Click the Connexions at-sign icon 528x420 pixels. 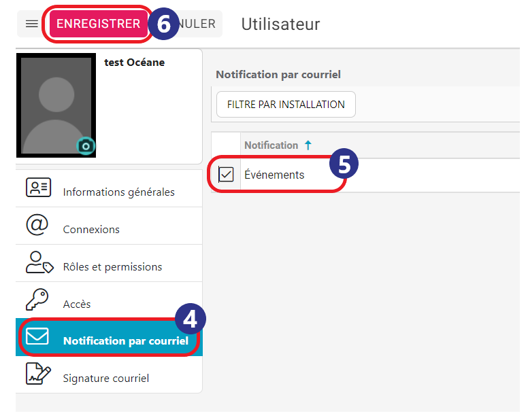(37, 225)
